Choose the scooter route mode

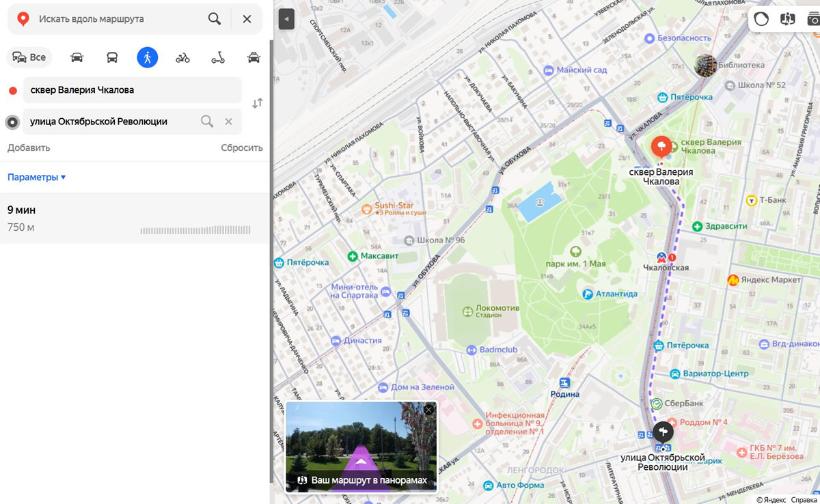[218, 57]
